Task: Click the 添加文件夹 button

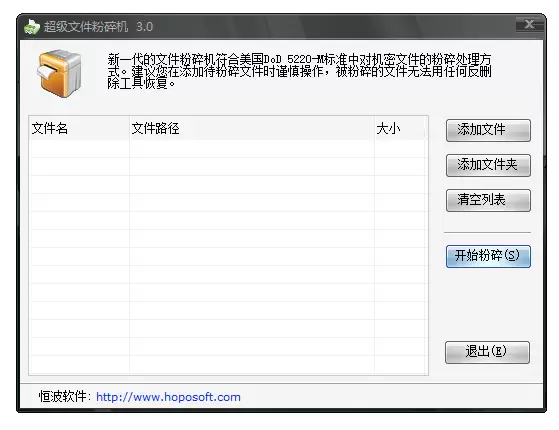Action: 488,165
